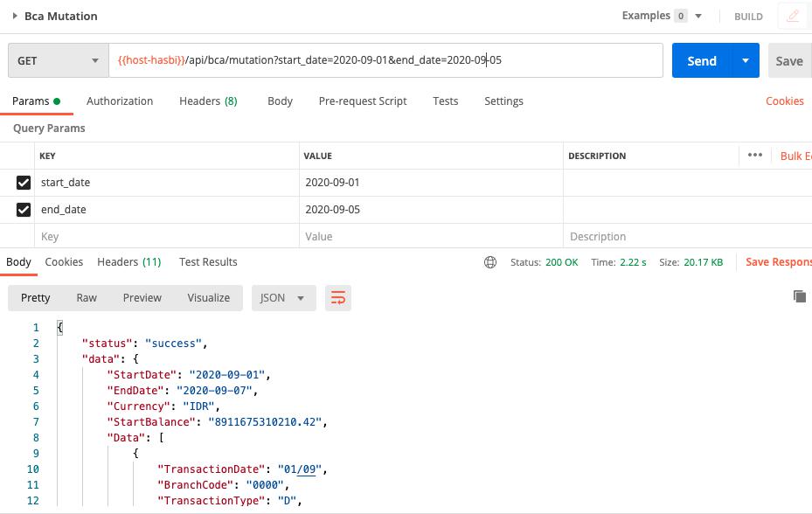Click the Examples count badge
This screenshot has height=514, width=812.
(681, 16)
